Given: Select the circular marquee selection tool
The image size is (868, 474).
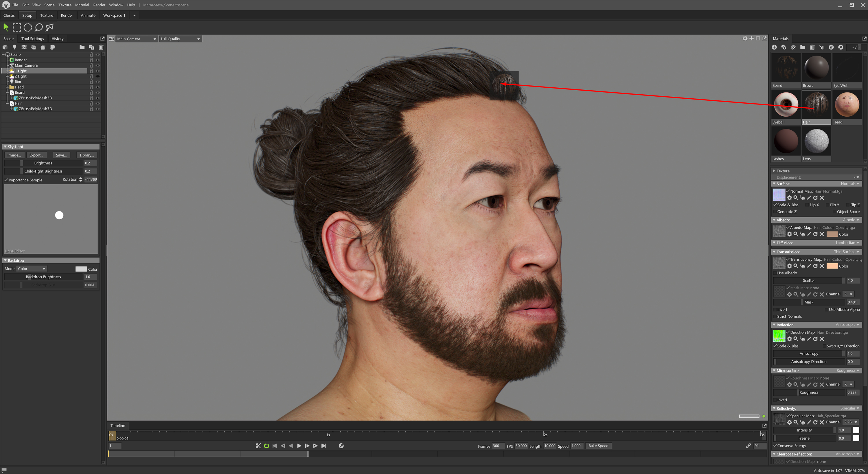Looking at the screenshot, I should point(27,27).
